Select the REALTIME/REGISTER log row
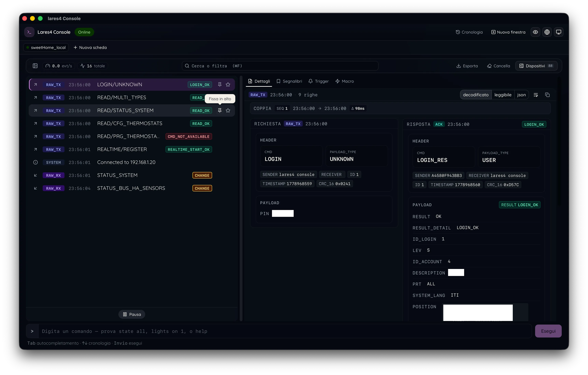The image size is (588, 375). [x=132, y=149]
